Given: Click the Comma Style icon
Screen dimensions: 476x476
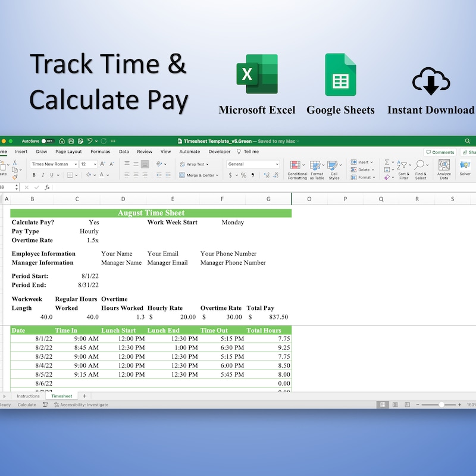Looking at the screenshot, I should coord(252,175).
